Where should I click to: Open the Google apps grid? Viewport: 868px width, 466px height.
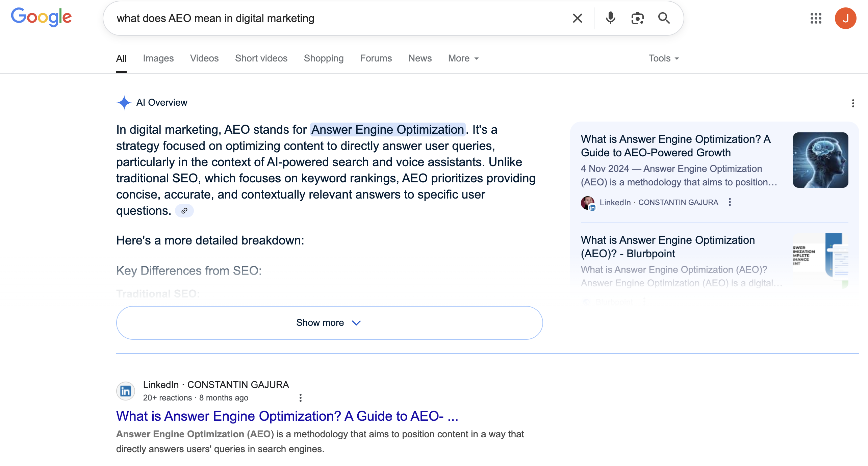tap(816, 18)
